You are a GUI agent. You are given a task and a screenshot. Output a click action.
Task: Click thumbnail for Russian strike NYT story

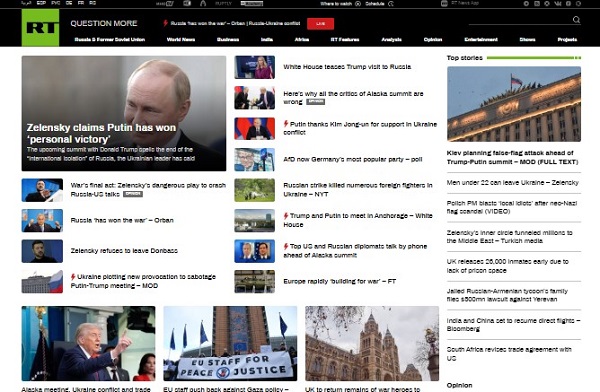pyautogui.click(x=254, y=190)
